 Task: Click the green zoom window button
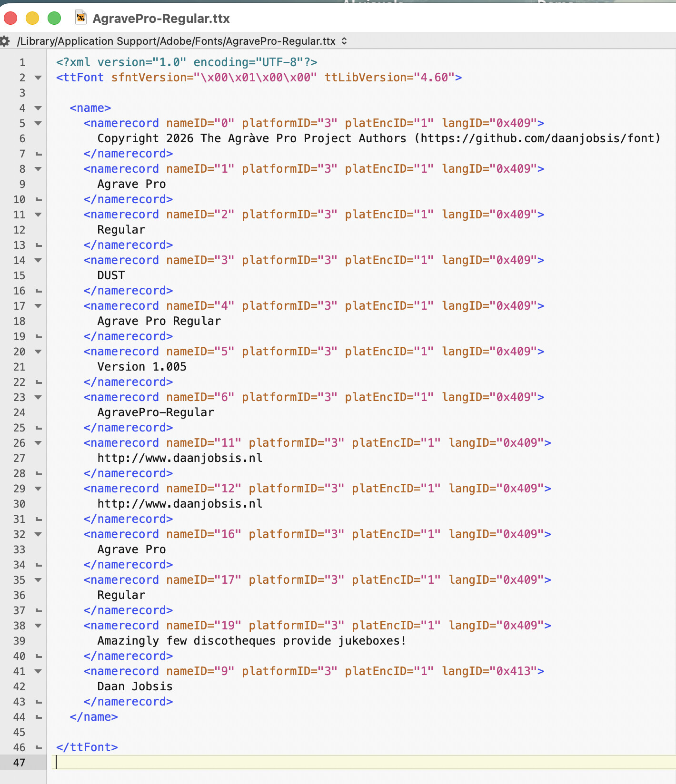(54, 19)
